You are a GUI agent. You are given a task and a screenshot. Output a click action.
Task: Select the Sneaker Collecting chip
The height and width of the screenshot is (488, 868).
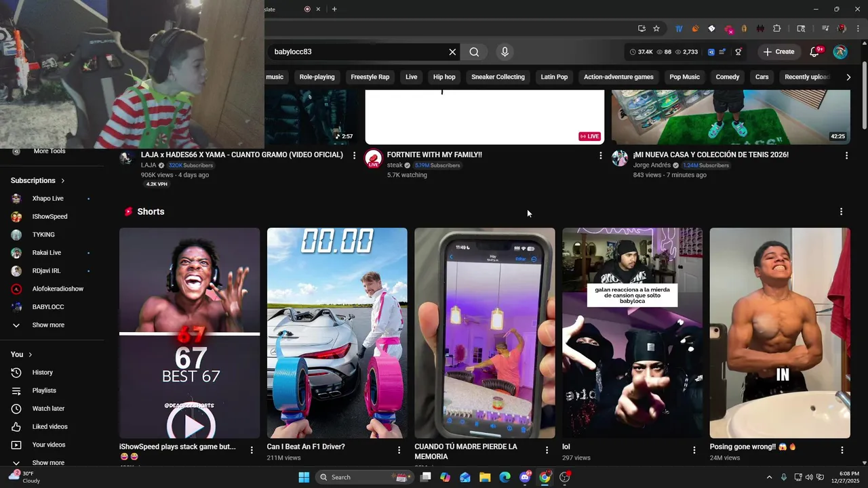coord(498,77)
